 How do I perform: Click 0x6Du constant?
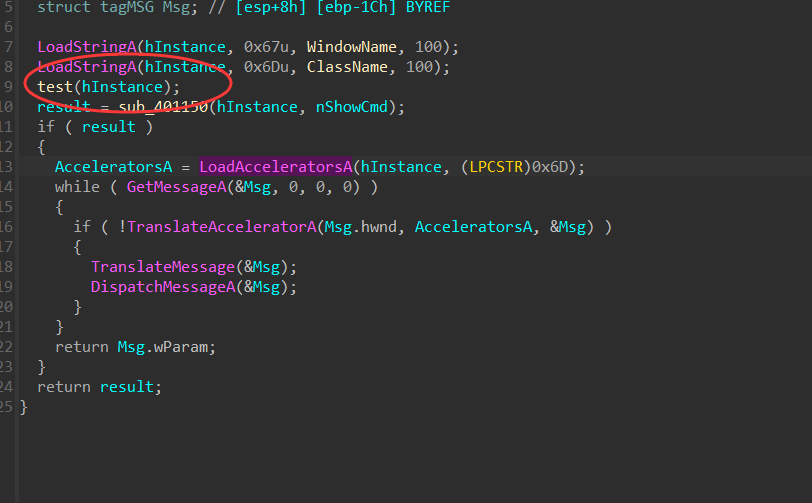[266, 67]
